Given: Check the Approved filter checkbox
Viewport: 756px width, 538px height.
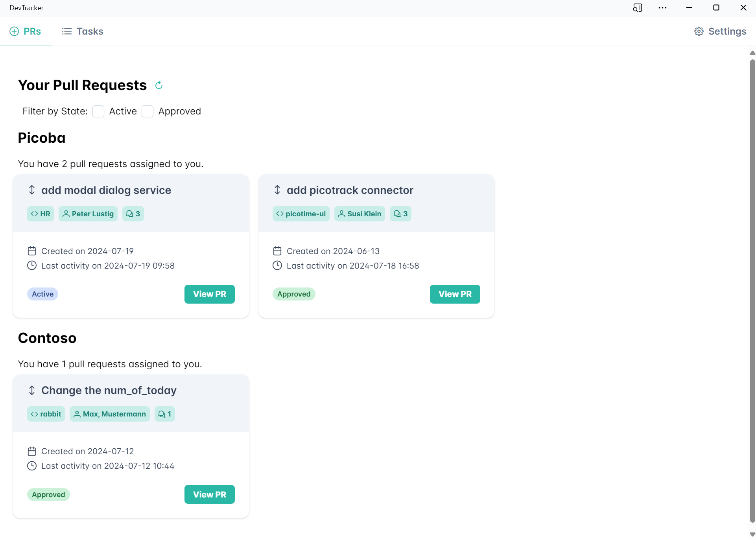Looking at the screenshot, I should tap(148, 111).
